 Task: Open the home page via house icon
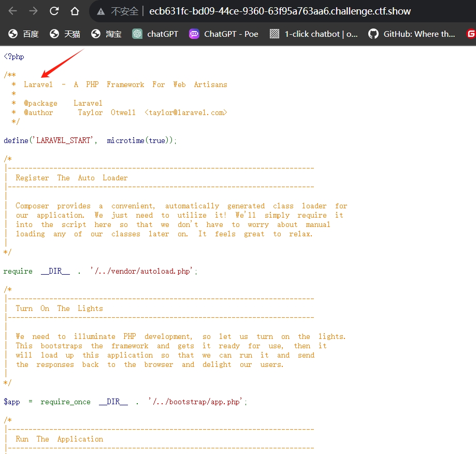click(x=75, y=11)
